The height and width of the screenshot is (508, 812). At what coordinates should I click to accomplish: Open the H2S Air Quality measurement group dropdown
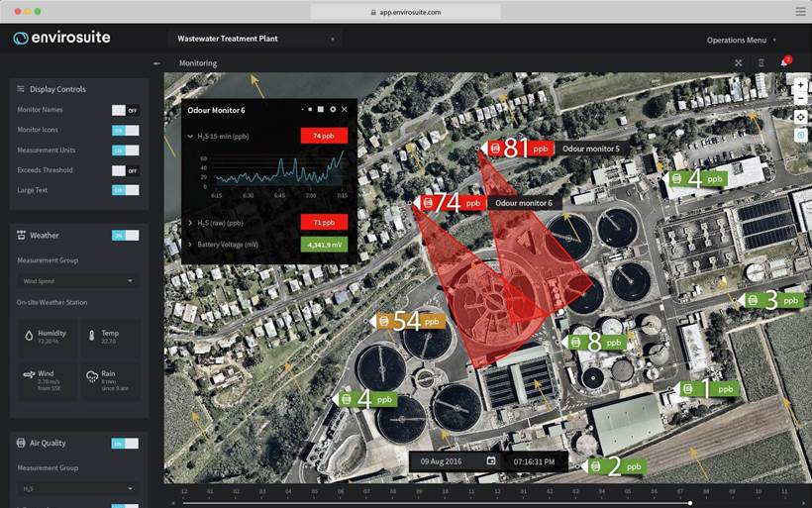coord(77,488)
